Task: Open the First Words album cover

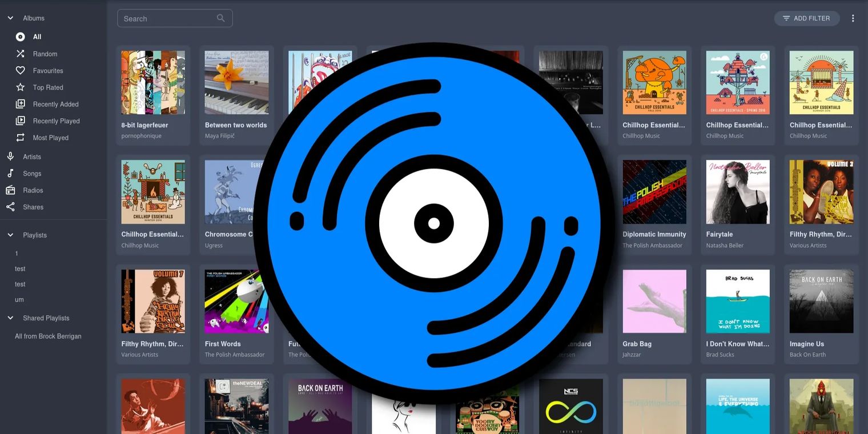Action: pyautogui.click(x=236, y=302)
